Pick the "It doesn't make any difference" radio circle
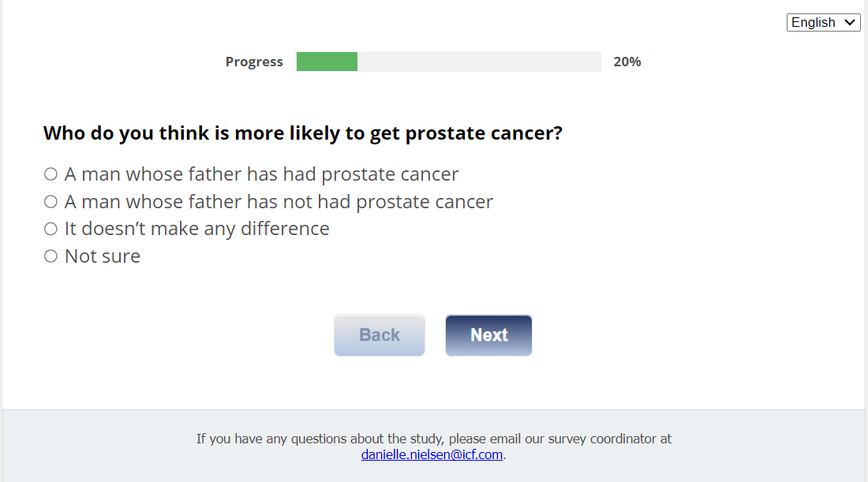Image resolution: width=868 pixels, height=482 pixels. point(51,229)
